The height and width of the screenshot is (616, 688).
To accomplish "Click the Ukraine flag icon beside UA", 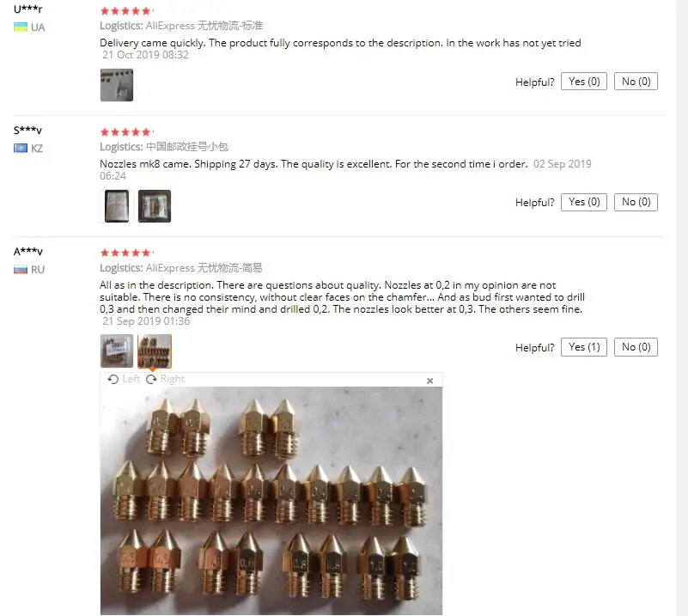I will click(x=21, y=27).
